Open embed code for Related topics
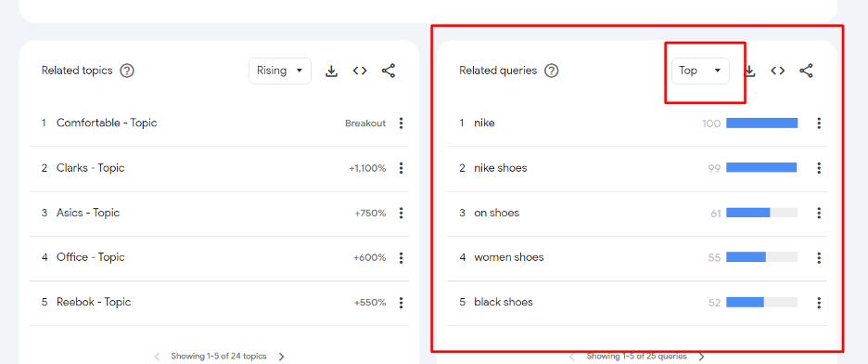Viewport: 868px width, 364px height. (x=360, y=71)
